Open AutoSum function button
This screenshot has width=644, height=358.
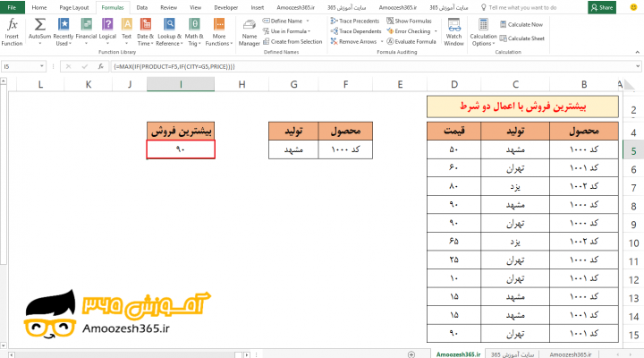coord(40,32)
